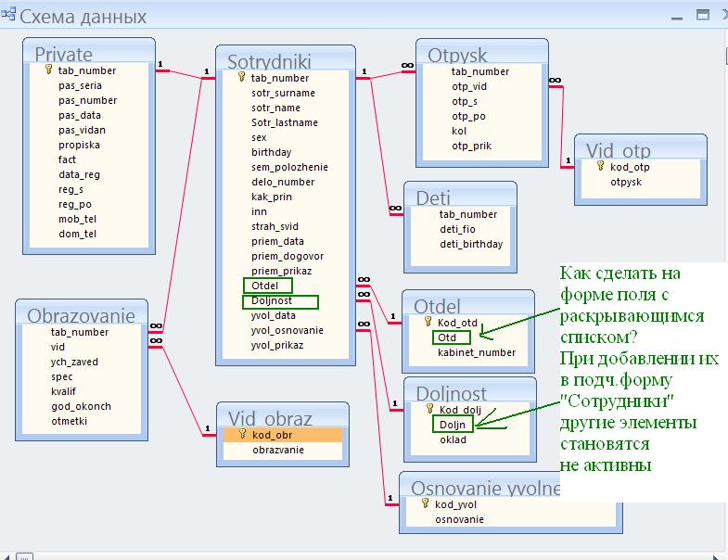The image size is (728, 560).
Task: Select otp_vid field in Otpysk
Action: coord(469,86)
